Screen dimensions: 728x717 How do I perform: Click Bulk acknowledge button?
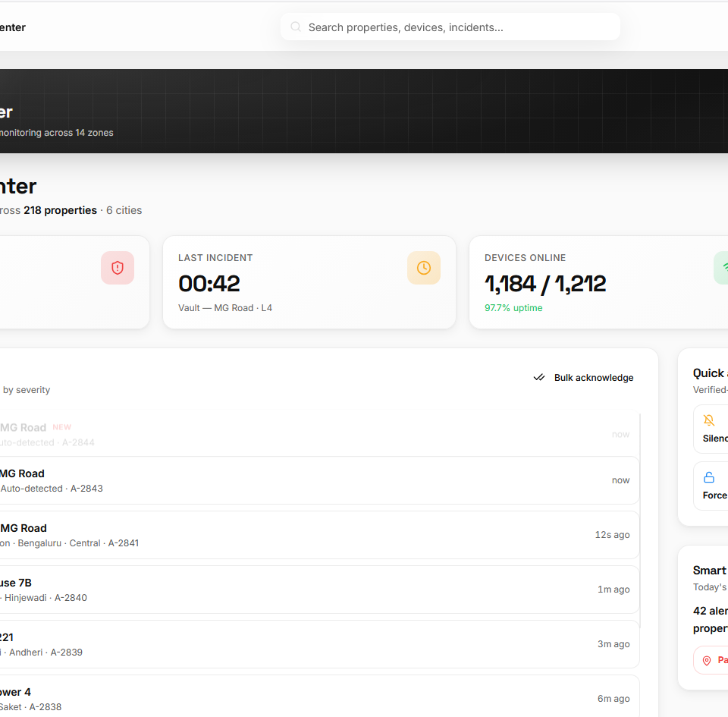point(584,378)
